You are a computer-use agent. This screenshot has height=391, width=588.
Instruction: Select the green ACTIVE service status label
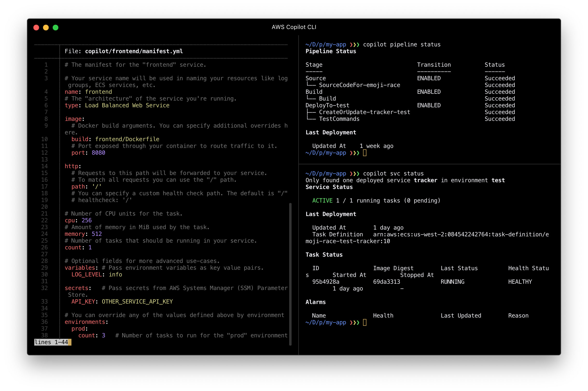click(322, 201)
